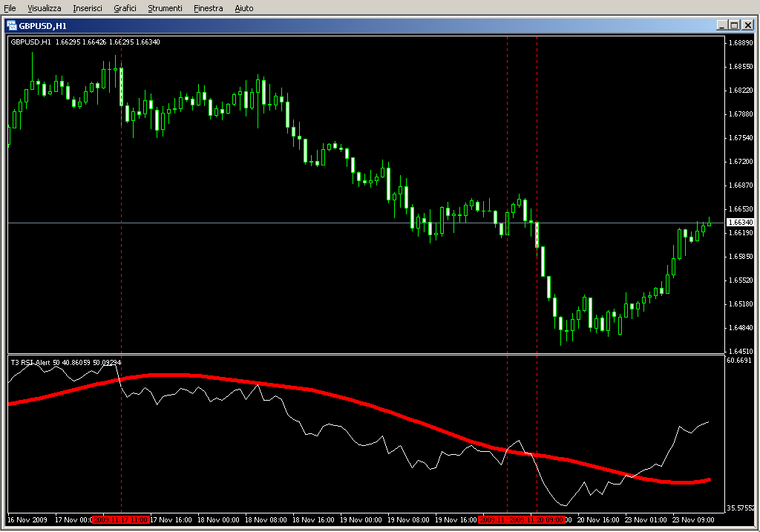The height and width of the screenshot is (532, 760).
Task: Open the Visualizza menu
Action: click(x=44, y=8)
